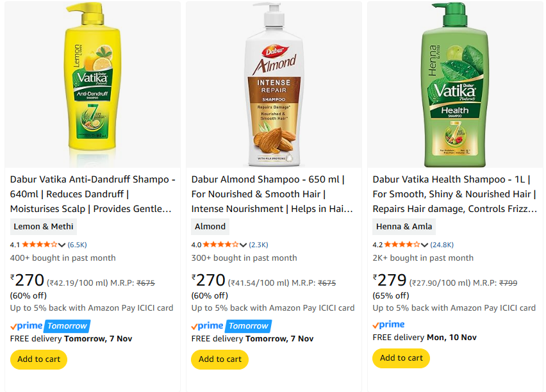
Task: Open the yellow Vatika Lemon shampoo product image
Action: coord(92,86)
